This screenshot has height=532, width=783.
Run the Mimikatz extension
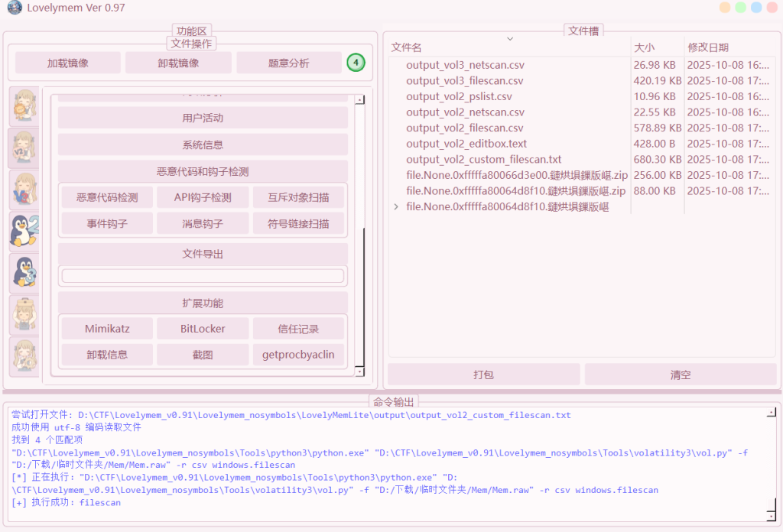pos(107,329)
